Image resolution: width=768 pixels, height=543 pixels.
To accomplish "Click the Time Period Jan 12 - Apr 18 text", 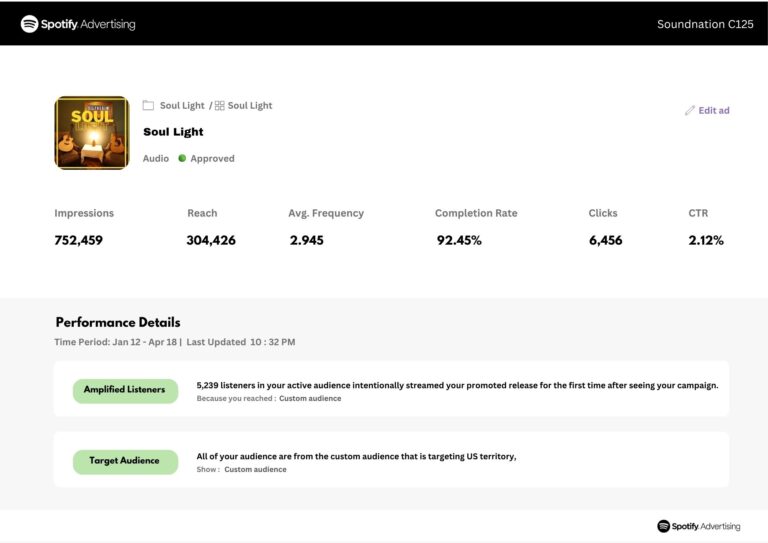I will tap(116, 342).
